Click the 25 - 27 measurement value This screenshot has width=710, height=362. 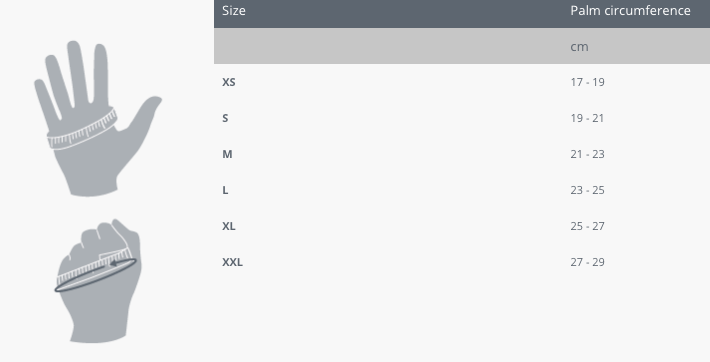(x=587, y=226)
